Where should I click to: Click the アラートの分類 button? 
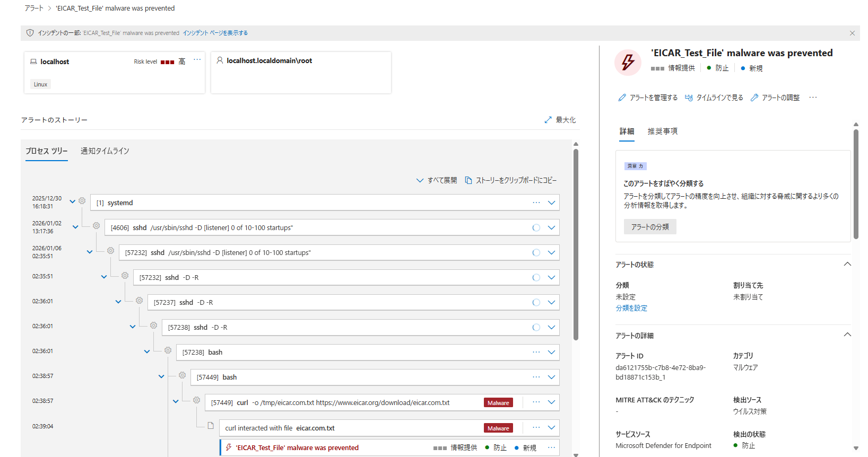tap(650, 227)
